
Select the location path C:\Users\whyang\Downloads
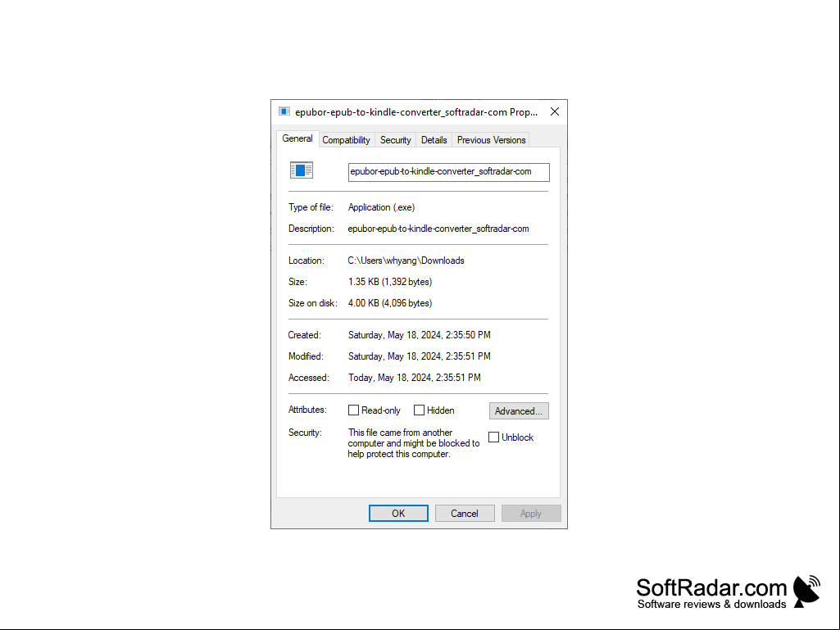pos(406,261)
